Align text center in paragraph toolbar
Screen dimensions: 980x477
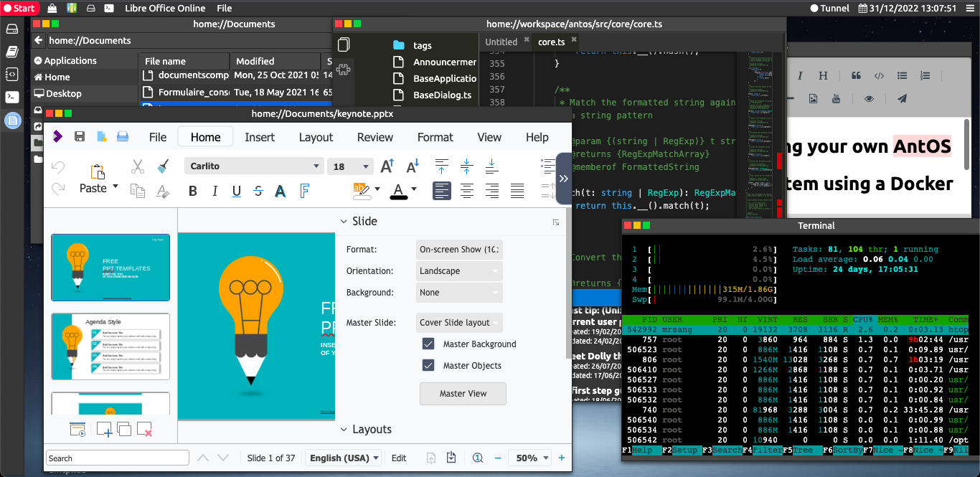(467, 191)
